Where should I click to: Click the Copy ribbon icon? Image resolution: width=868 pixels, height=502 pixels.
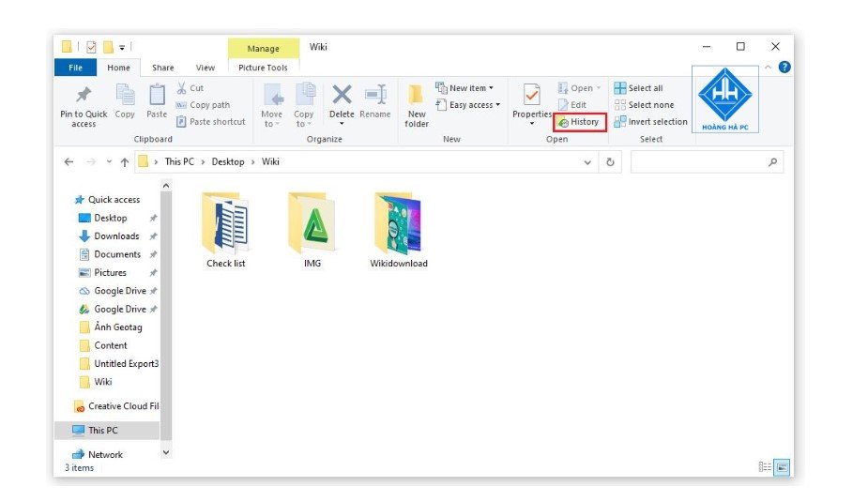[x=125, y=101]
